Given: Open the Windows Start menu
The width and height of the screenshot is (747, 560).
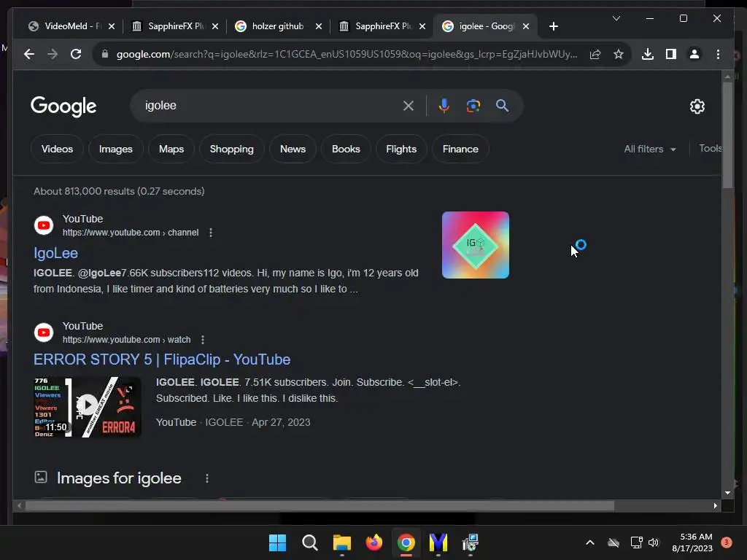Looking at the screenshot, I should [x=277, y=542].
